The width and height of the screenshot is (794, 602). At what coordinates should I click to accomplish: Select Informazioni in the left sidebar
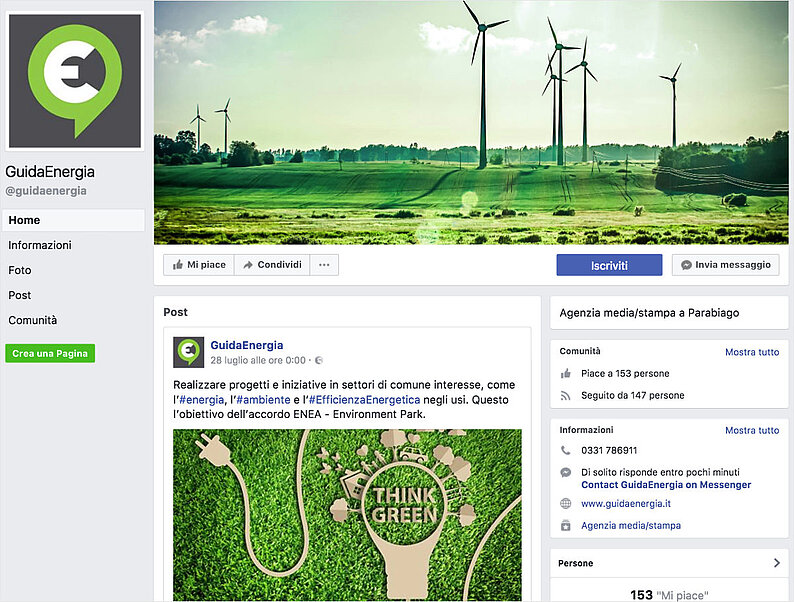tap(40, 245)
